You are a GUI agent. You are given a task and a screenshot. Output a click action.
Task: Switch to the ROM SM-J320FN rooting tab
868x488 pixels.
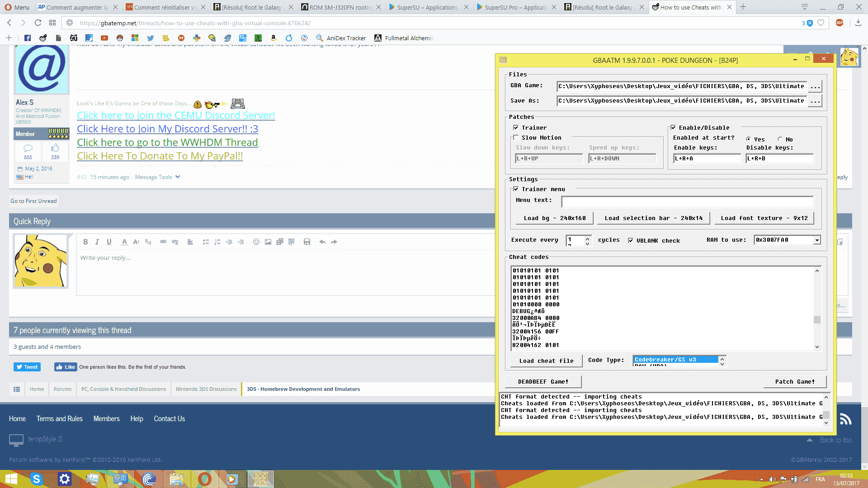[x=342, y=7]
